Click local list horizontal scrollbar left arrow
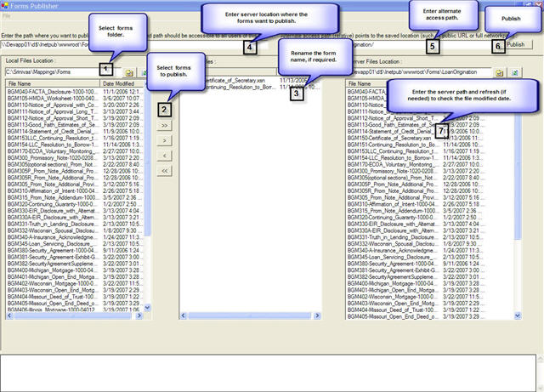Image resolution: width=544 pixels, height=392 pixels. [9, 315]
